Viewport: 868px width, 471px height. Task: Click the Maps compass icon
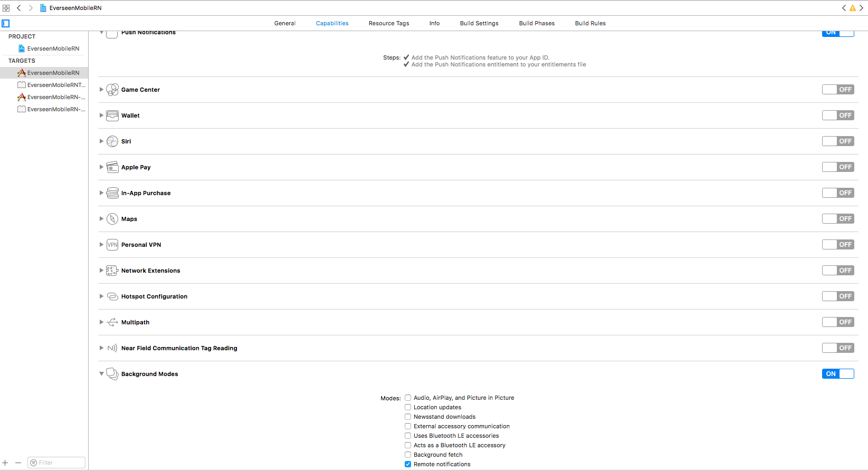pyautogui.click(x=112, y=219)
